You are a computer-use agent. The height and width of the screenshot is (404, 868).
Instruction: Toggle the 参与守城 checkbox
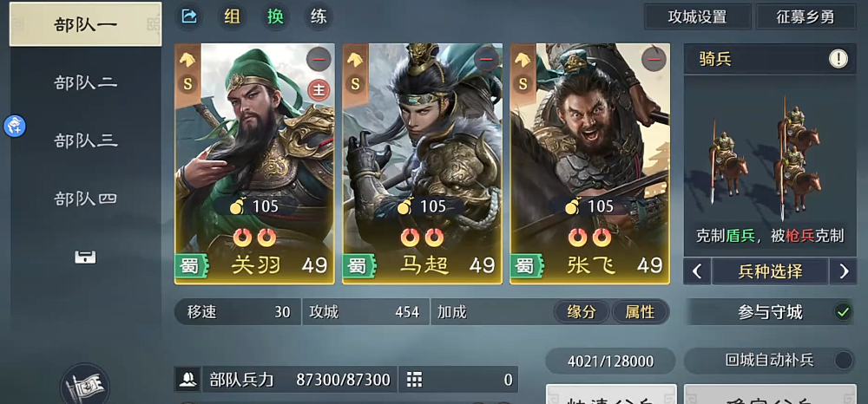point(843,312)
